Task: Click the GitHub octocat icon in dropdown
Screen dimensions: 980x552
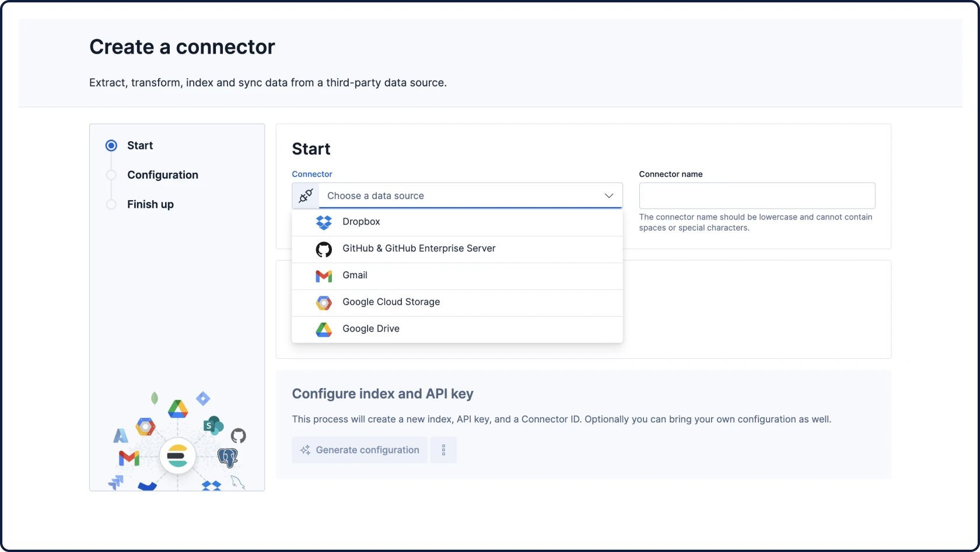Action: point(324,249)
